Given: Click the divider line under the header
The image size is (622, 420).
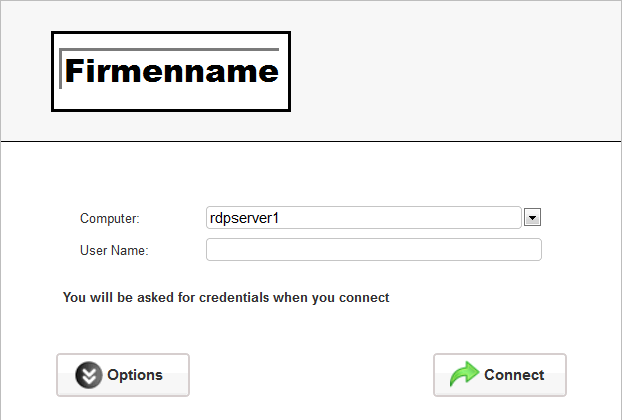Looking at the screenshot, I should click(x=311, y=142).
